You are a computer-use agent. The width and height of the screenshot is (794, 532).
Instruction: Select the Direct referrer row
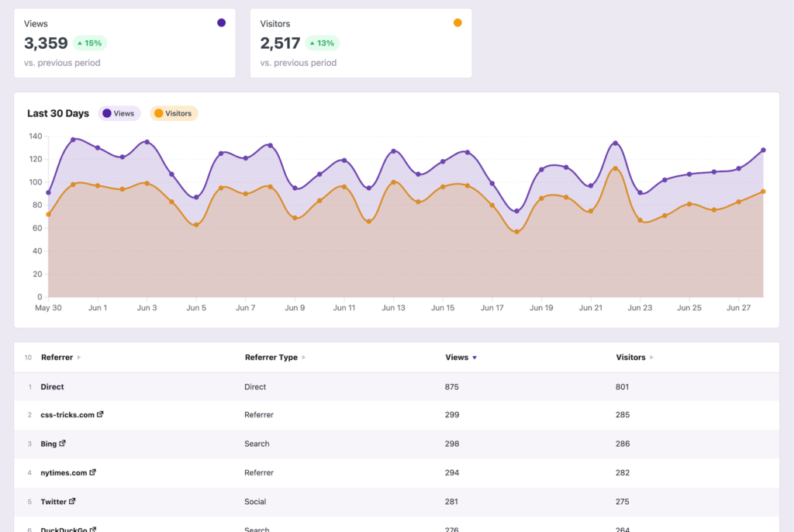[53, 386]
